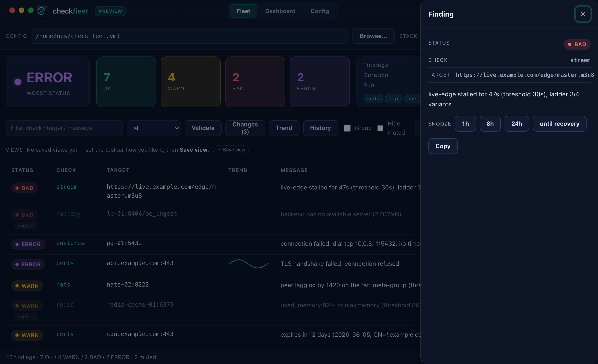Click the Trend button
598x364 pixels.
[284, 128]
